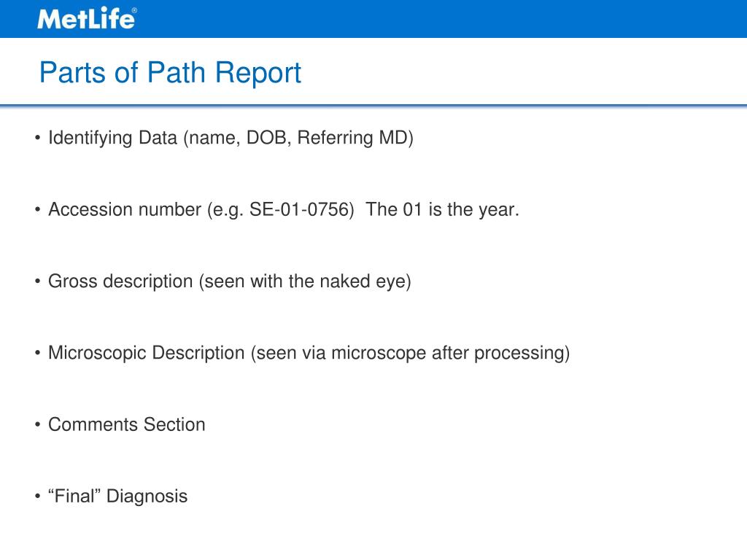747x560 pixels.
Task: Click the bullet dot before Accession number
Action: point(38,209)
